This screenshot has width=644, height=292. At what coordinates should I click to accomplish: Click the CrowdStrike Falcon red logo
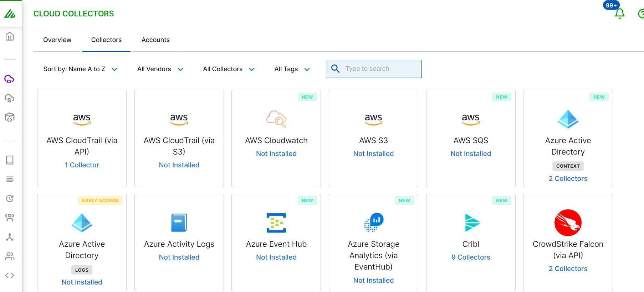pyautogui.click(x=568, y=223)
